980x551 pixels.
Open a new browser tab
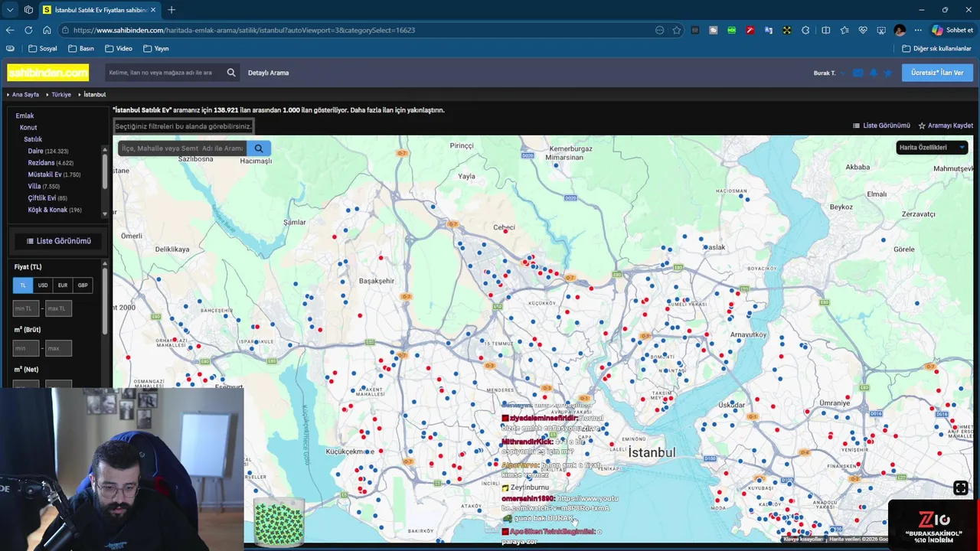click(171, 10)
